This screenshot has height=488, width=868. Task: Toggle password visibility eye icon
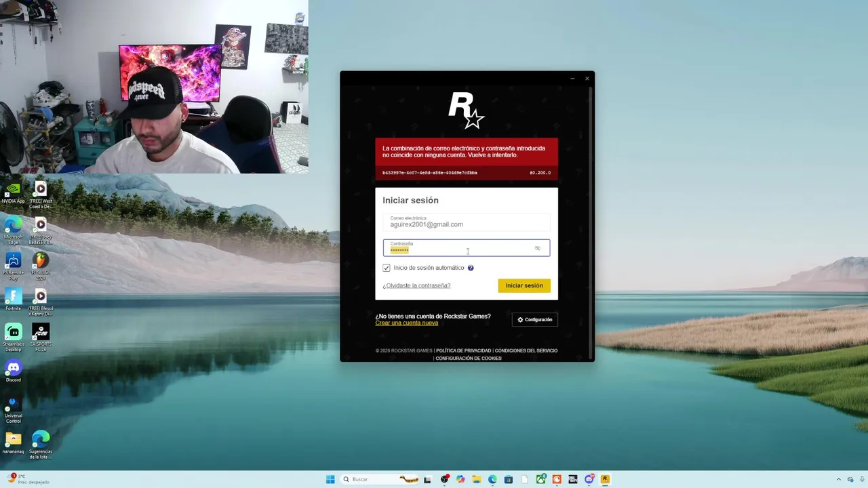[x=537, y=248]
